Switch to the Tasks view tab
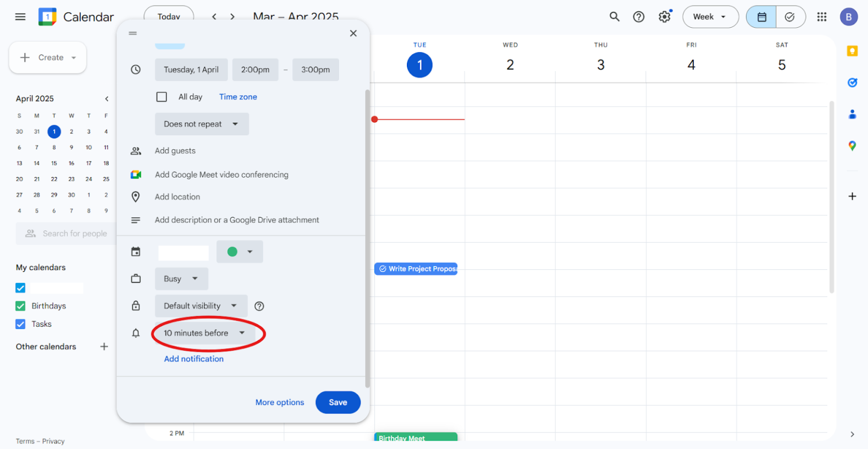Viewport: 868px width, 449px height. coord(791,16)
